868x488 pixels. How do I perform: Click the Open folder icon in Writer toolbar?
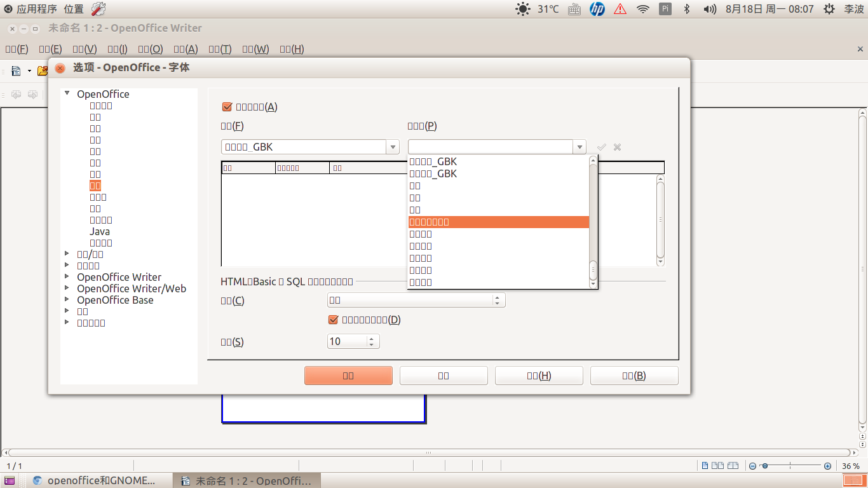coord(42,71)
